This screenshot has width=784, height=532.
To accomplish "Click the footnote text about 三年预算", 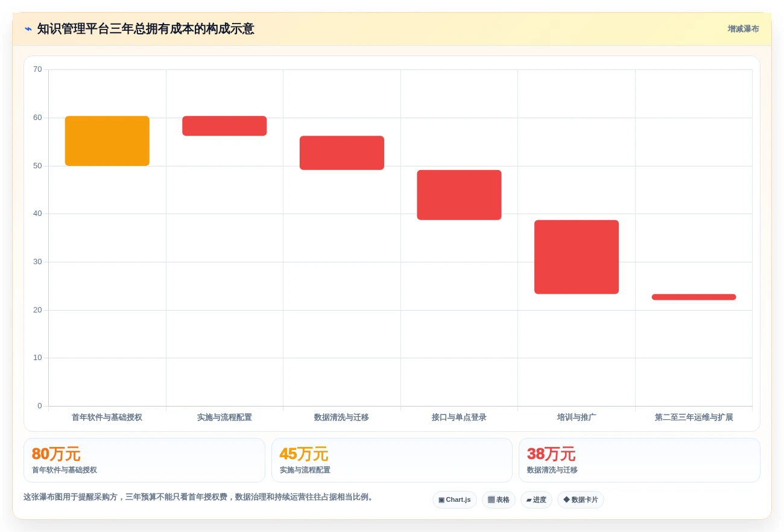I will pos(200,497).
